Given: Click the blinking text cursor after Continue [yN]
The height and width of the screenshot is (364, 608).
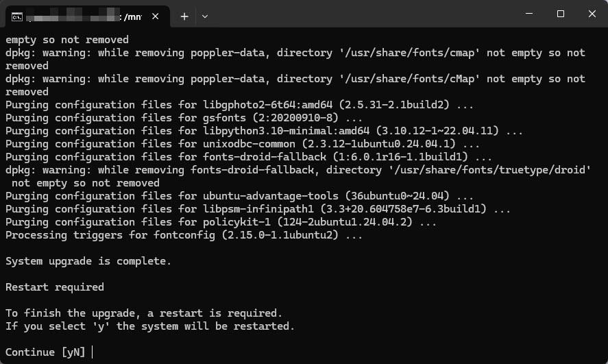Looking at the screenshot, I should click(x=92, y=352).
